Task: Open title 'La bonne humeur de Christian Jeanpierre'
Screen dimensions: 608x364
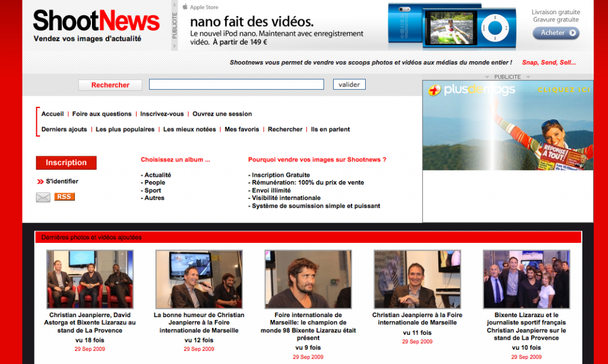Action: tap(199, 322)
